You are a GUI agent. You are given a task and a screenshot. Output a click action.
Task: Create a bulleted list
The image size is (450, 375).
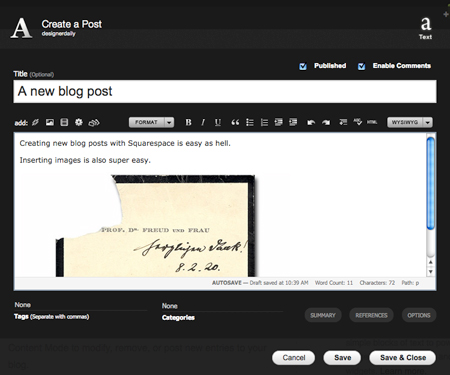pos(250,122)
